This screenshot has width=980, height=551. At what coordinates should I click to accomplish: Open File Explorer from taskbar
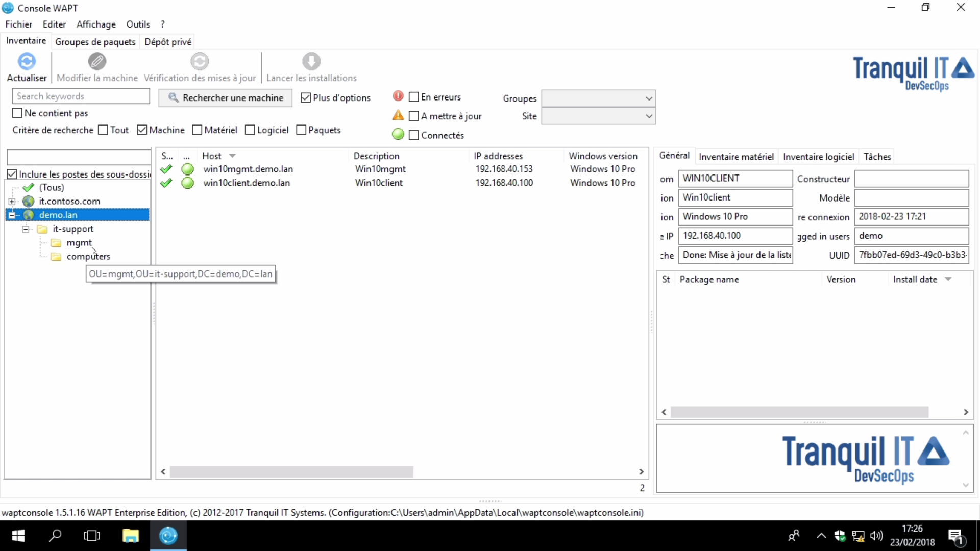point(131,536)
